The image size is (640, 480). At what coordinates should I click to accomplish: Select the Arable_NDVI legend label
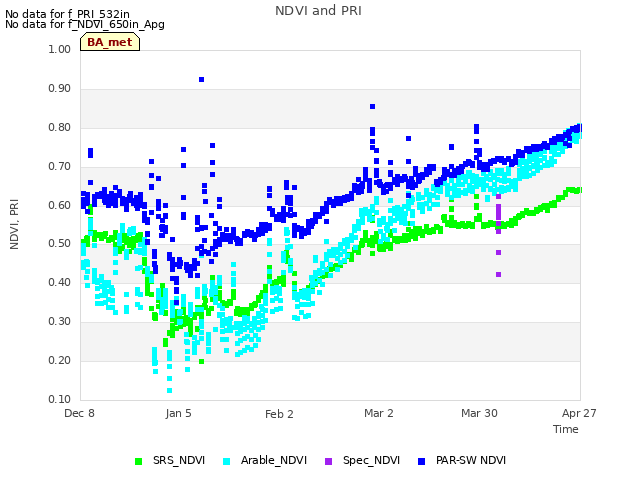[273, 460]
